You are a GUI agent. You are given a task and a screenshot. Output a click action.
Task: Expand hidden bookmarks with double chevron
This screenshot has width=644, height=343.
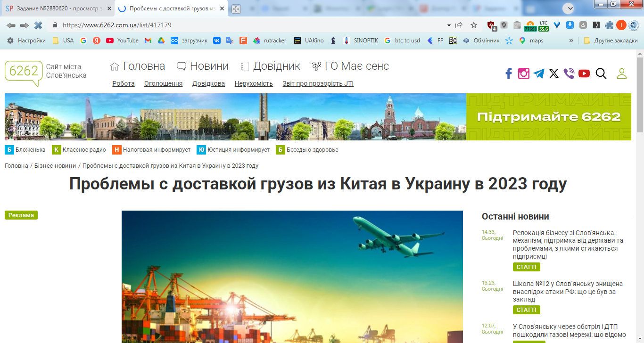click(571, 41)
